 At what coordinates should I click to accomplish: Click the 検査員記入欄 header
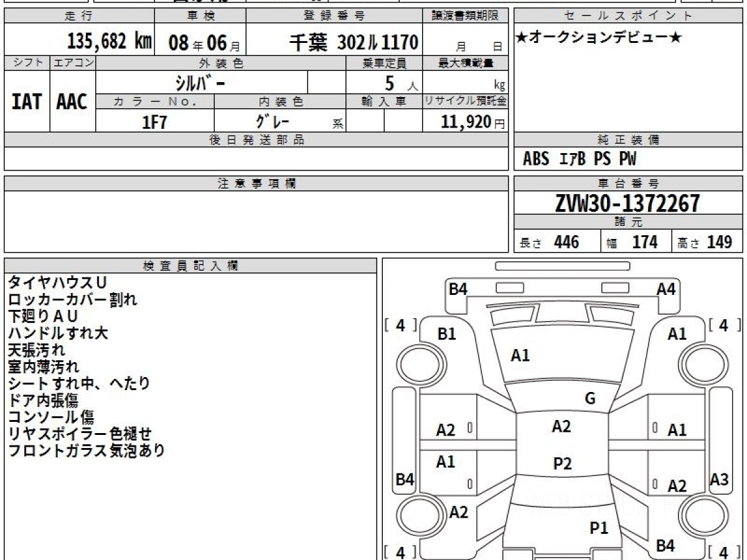[x=190, y=266]
